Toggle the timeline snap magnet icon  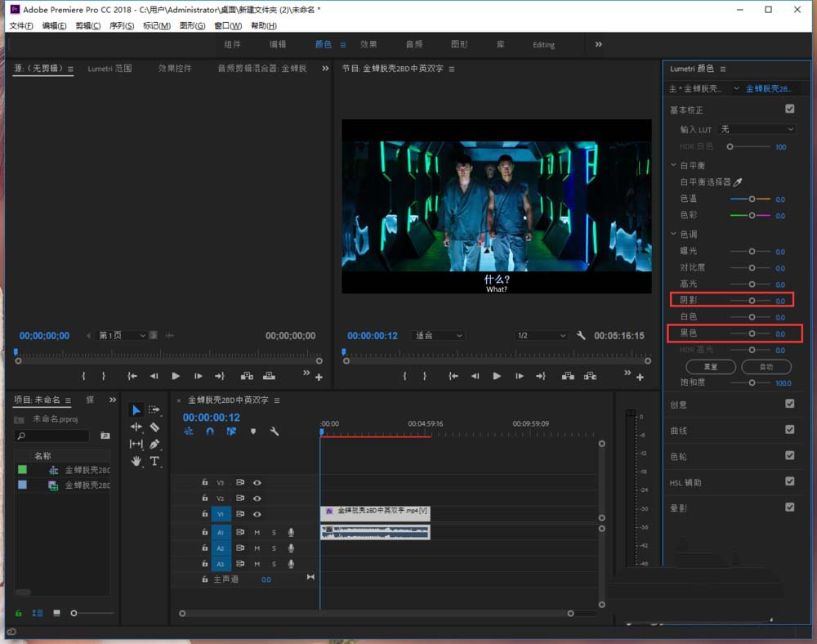coord(210,432)
